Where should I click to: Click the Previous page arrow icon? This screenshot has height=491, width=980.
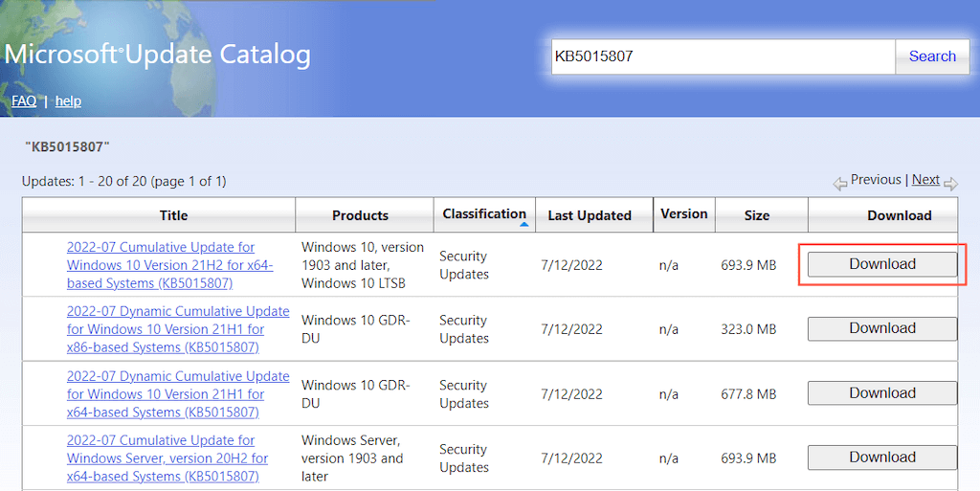point(839,182)
